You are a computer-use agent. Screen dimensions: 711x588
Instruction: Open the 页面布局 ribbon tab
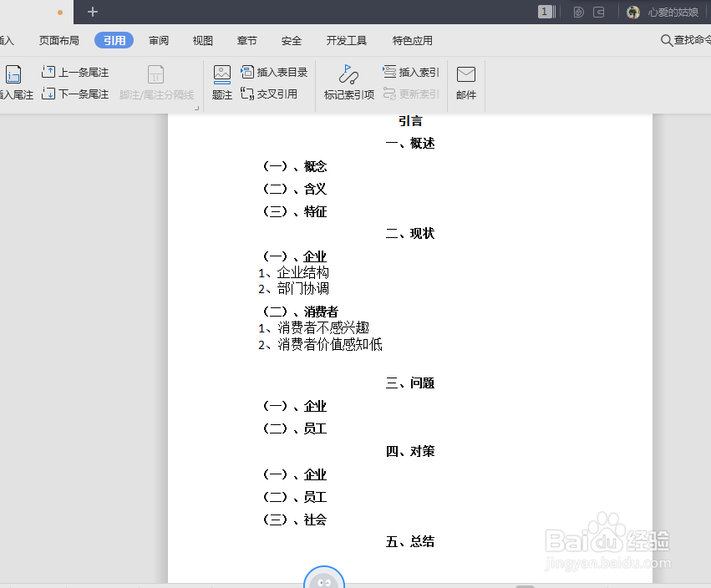click(58, 39)
